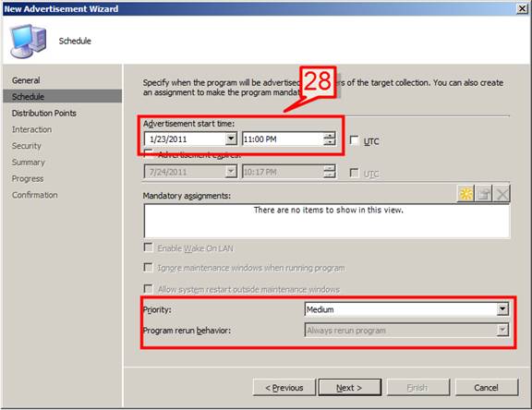The image size is (532, 410).
Task: Click the empty Mandatory assignments list
Action: pos(327,221)
